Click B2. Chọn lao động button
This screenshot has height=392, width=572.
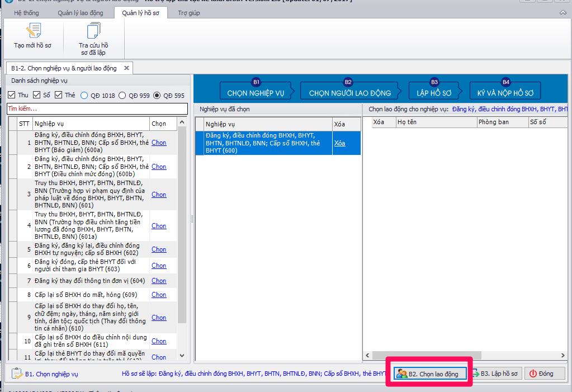click(429, 374)
